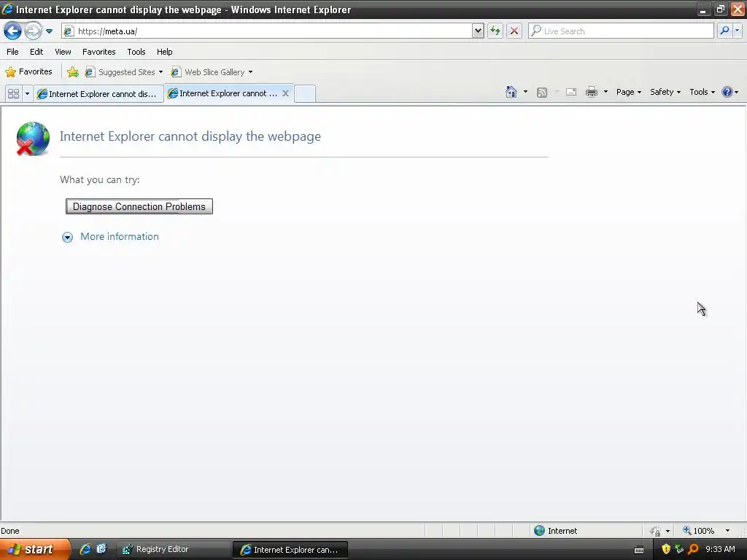Expand the address bar history dropdown
The width and height of the screenshot is (747, 560).
click(478, 31)
